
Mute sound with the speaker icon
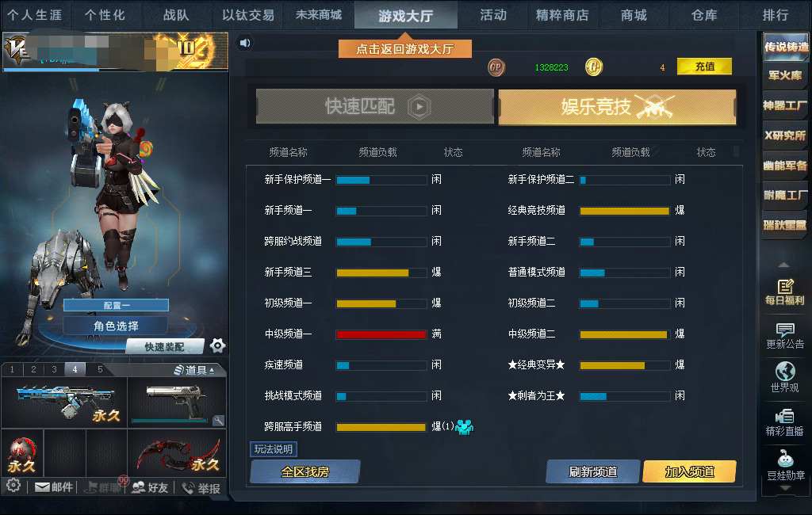point(245,43)
